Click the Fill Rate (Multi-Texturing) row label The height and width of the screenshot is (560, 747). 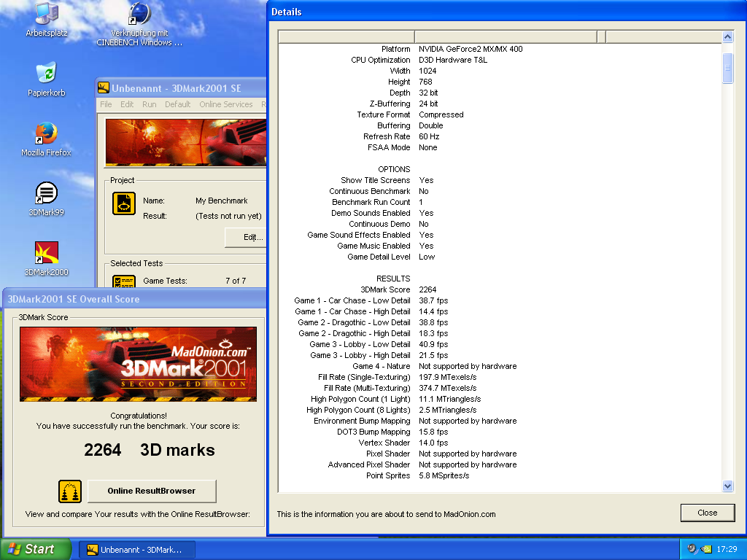click(367, 388)
